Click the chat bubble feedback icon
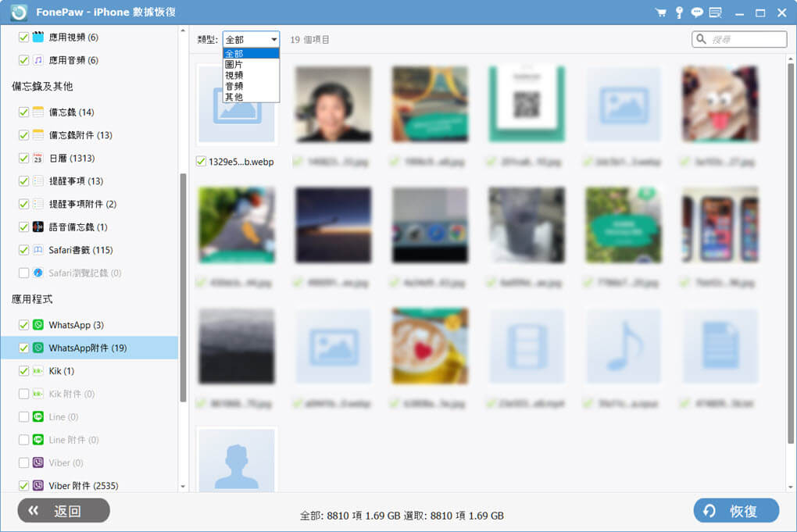 (697, 12)
